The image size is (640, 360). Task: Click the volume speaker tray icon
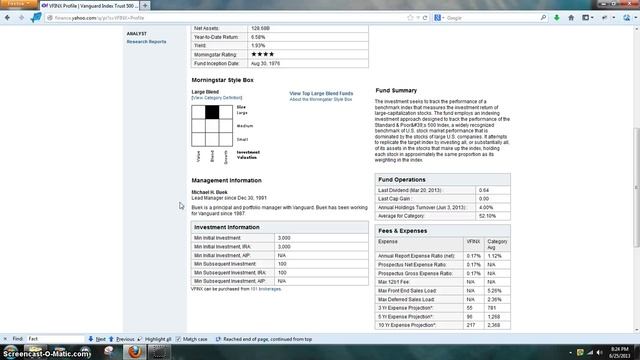pos(599,352)
